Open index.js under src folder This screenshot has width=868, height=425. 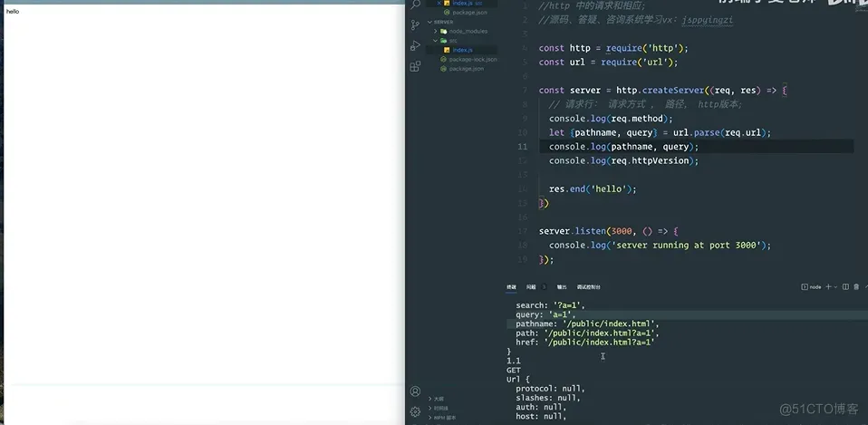(x=462, y=50)
